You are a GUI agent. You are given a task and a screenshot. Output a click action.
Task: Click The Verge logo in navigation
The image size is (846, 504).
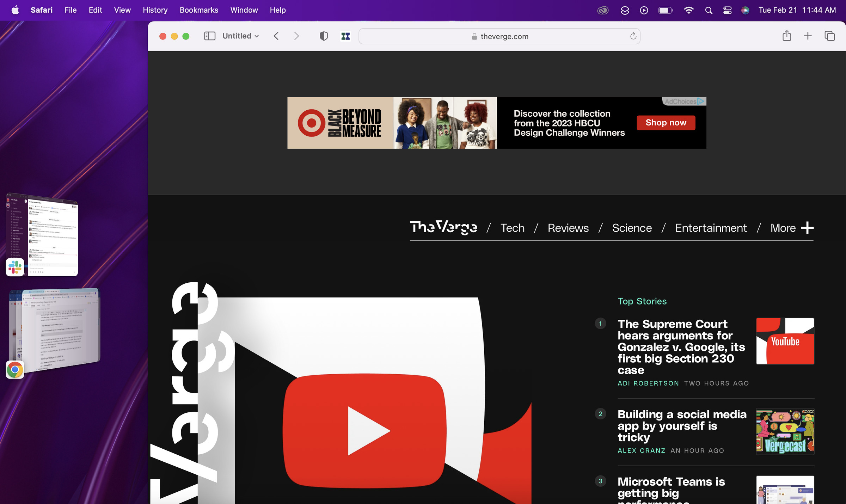tap(443, 227)
